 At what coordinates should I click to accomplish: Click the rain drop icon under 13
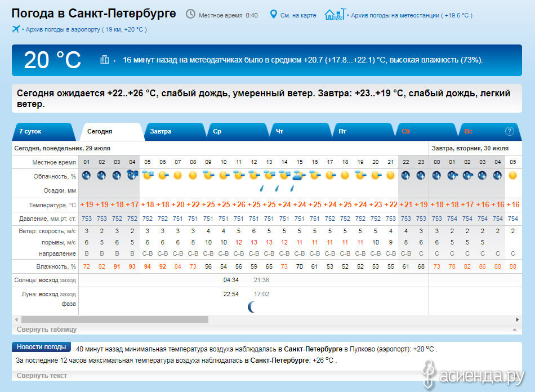pos(262,188)
